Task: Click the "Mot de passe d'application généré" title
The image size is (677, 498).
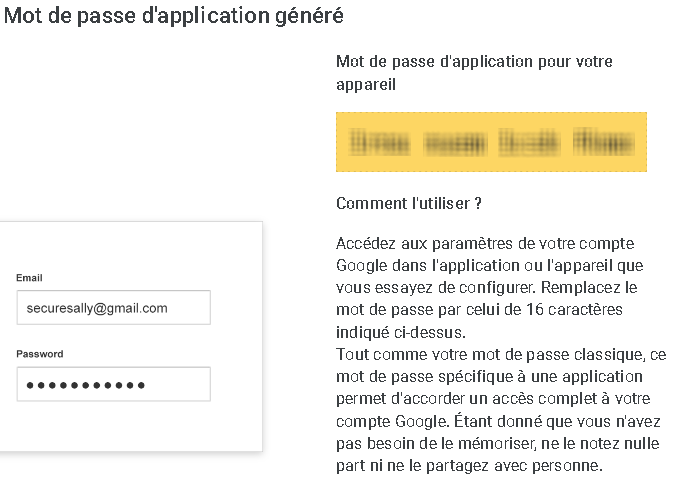Action: pos(174,16)
